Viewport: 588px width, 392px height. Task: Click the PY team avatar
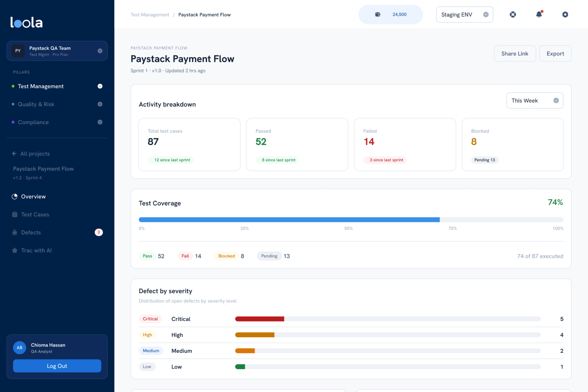[18, 51]
